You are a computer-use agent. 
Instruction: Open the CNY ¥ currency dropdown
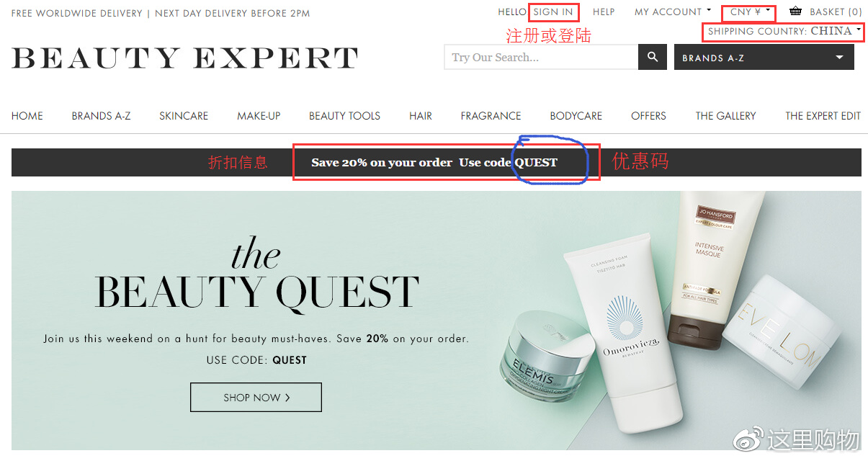coord(750,12)
